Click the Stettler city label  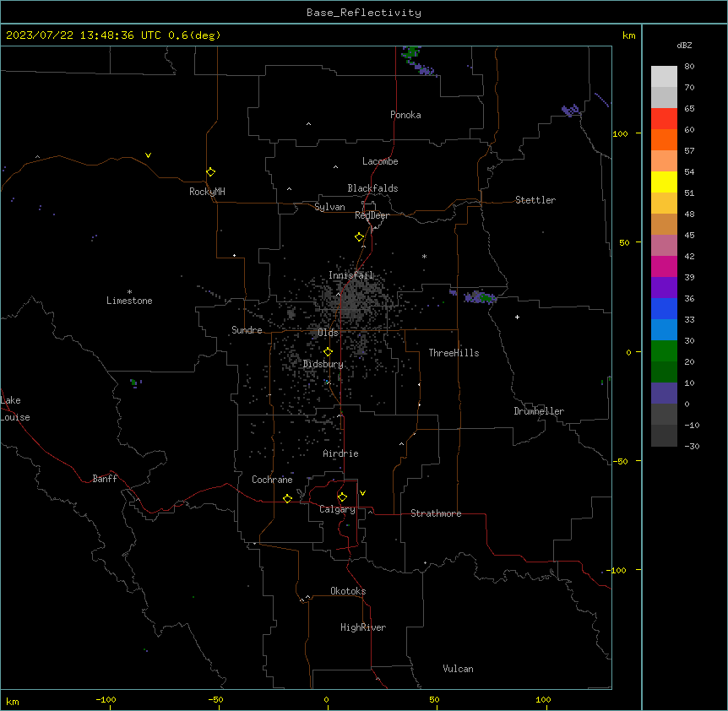click(x=535, y=200)
